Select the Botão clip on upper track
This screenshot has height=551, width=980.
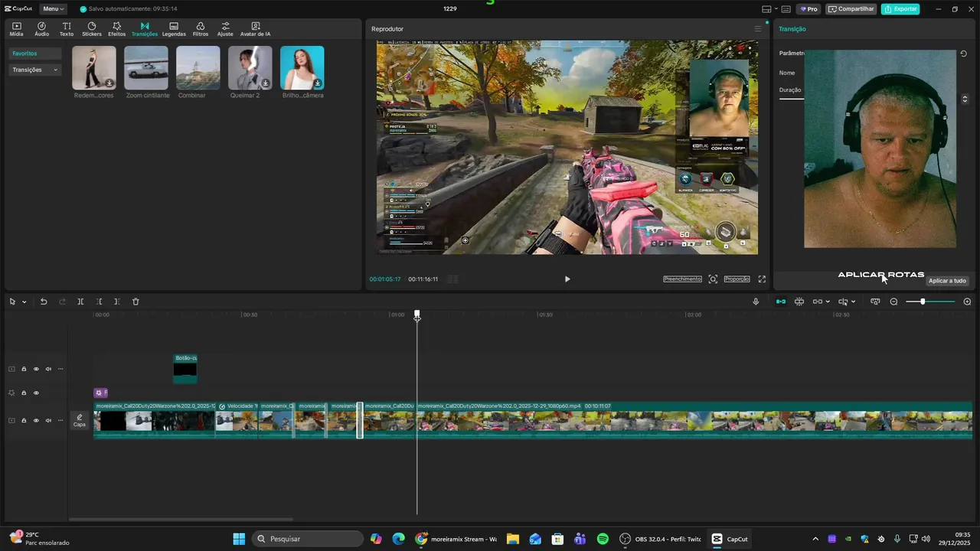[x=185, y=369]
